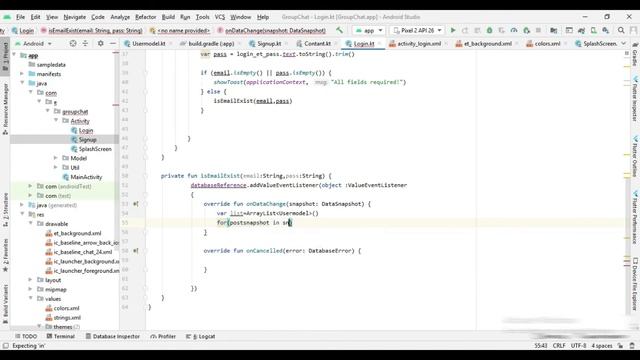Screen dimensions: 640x360
Task: Open Structure side tool window
Action: [x=5, y=209]
